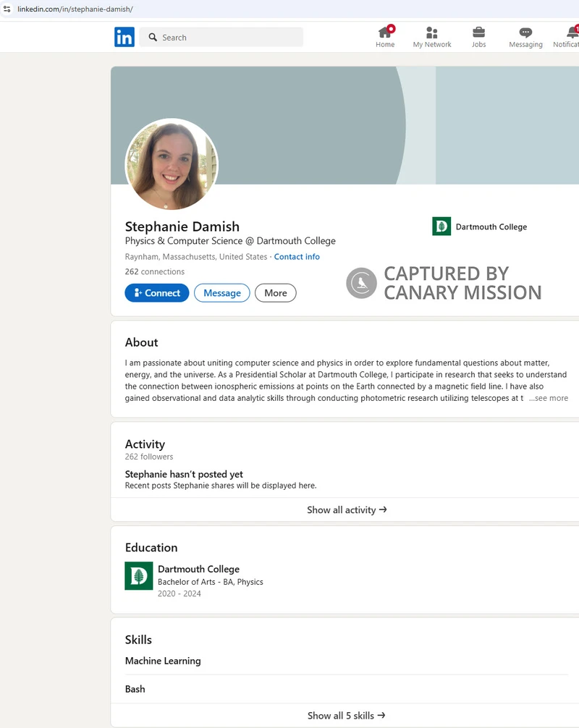The height and width of the screenshot is (728, 579).
Task: Click the Stephanie Damish name heading
Action: tap(182, 227)
